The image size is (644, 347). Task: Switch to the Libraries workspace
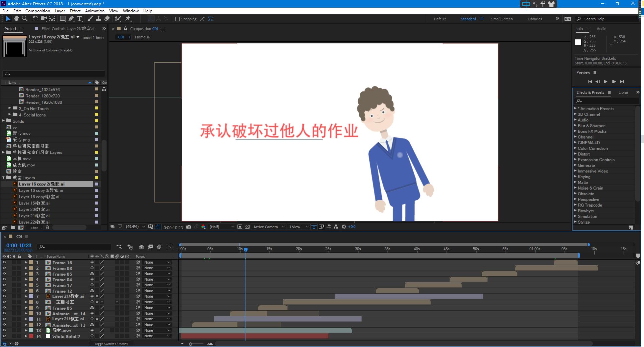(535, 19)
